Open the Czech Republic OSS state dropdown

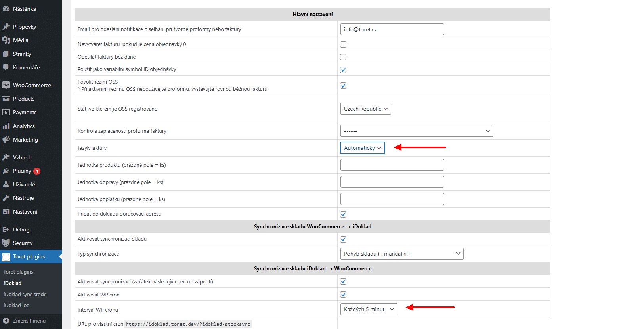coord(365,109)
